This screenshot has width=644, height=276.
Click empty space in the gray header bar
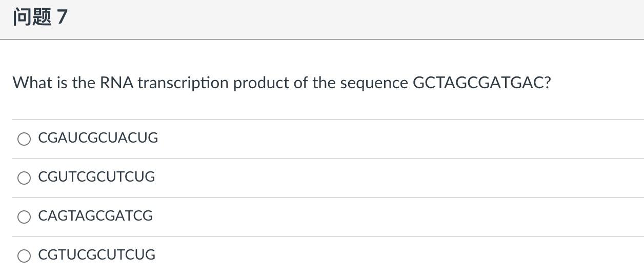tap(359, 18)
